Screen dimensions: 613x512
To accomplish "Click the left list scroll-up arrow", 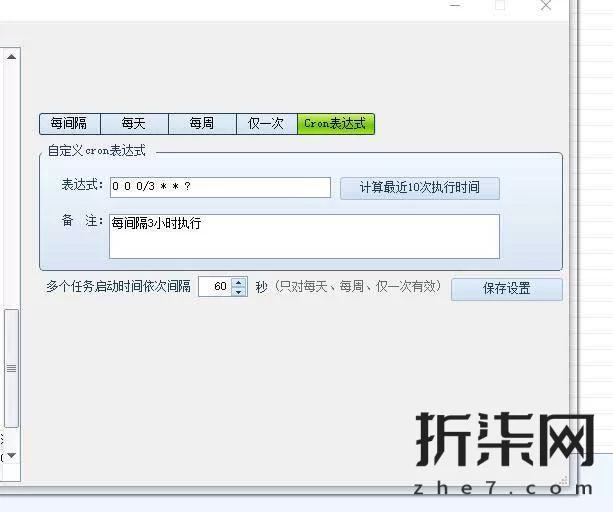I will (x=11, y=57).
